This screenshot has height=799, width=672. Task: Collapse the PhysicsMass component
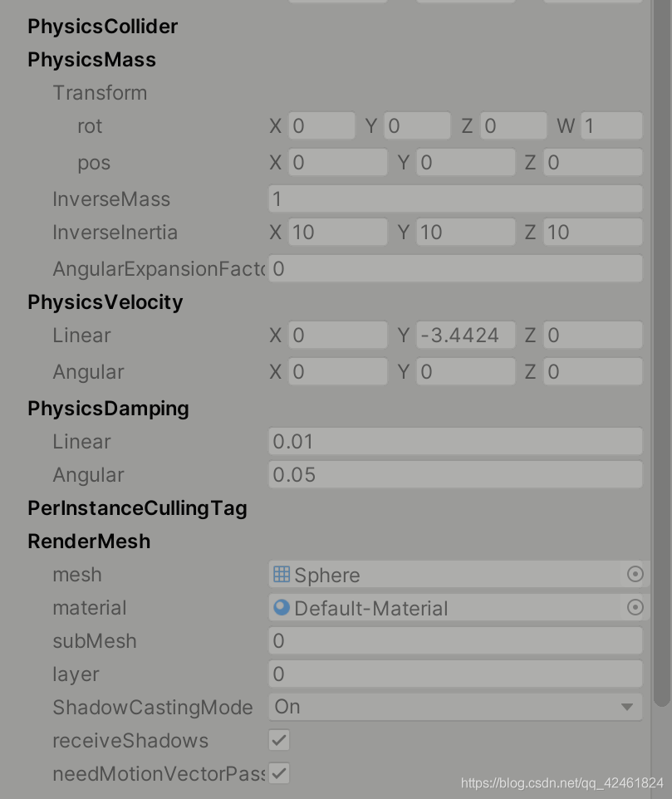point(91,59)
